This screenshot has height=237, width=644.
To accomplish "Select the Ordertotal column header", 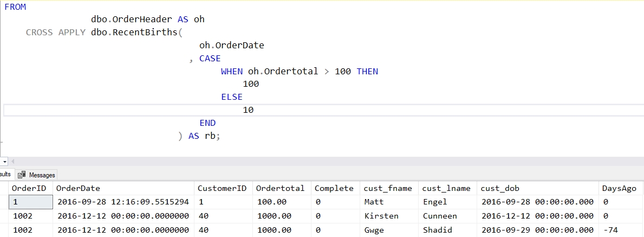I will pyautogui.click(x=281, y=188).
